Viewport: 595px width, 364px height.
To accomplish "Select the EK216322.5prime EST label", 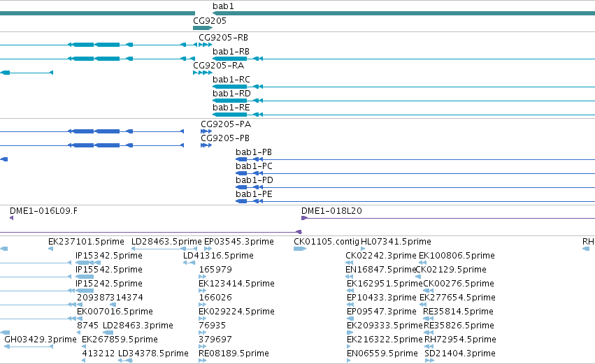I will click(385, 340).
